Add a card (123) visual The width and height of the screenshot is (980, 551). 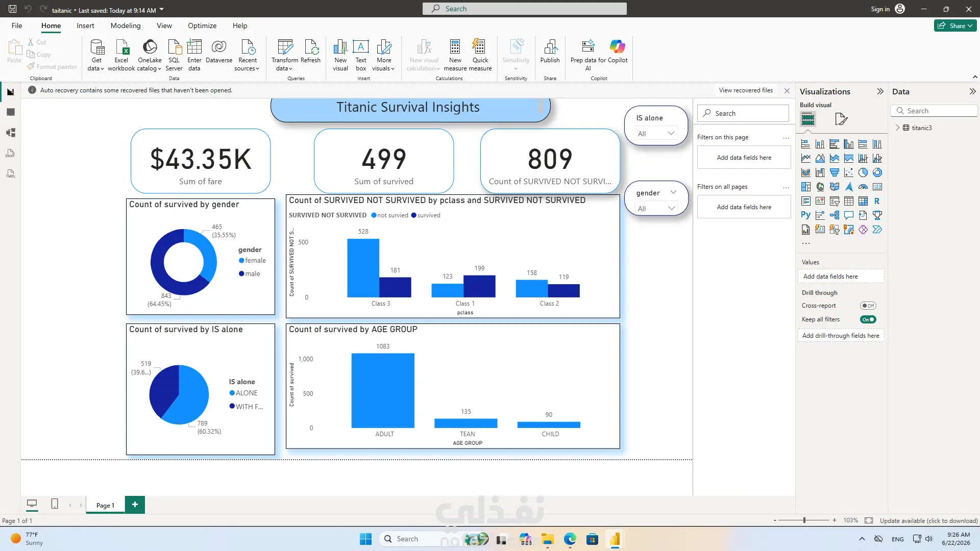[877, 187]
